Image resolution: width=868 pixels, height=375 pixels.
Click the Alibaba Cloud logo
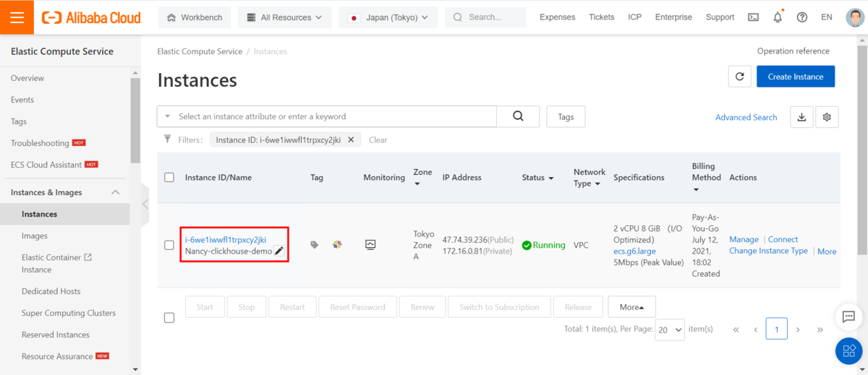click(90, 17)
